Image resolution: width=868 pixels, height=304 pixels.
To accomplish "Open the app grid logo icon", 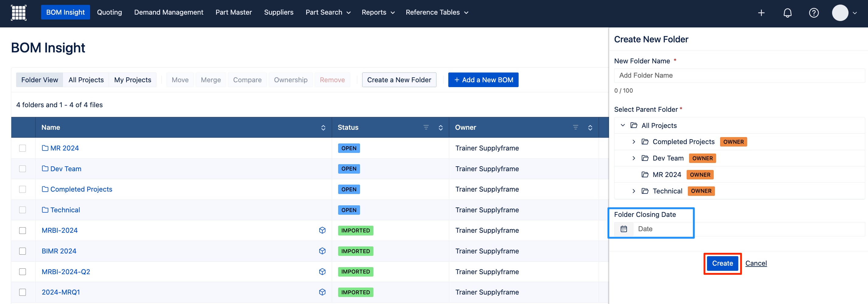I will click(x=19, y=12).
